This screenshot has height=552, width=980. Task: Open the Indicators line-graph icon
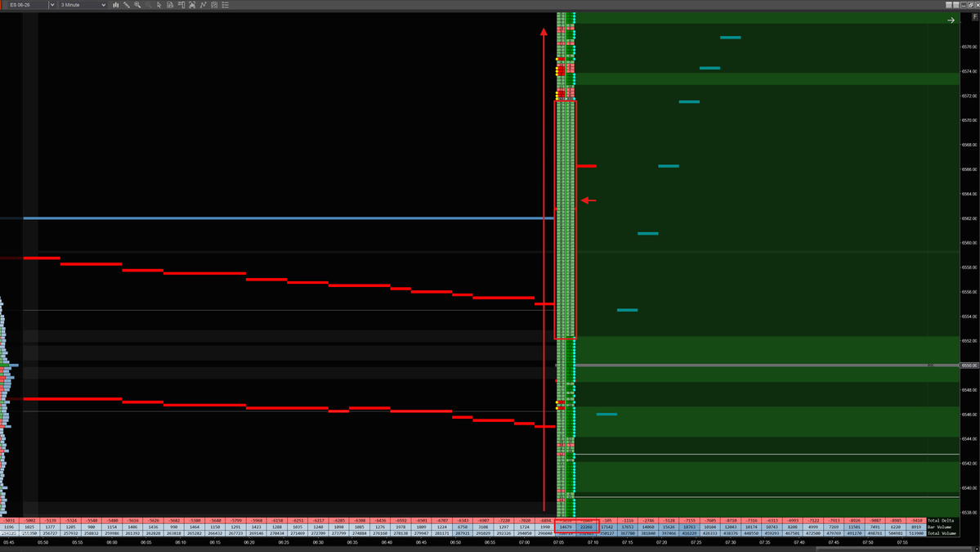coord(204,5)
